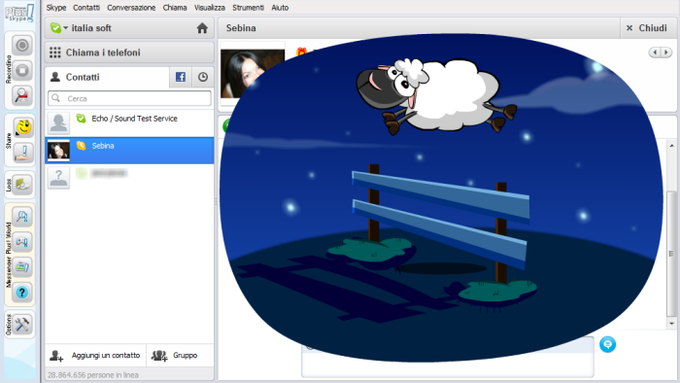Open the Skype menu

(56, 7)
